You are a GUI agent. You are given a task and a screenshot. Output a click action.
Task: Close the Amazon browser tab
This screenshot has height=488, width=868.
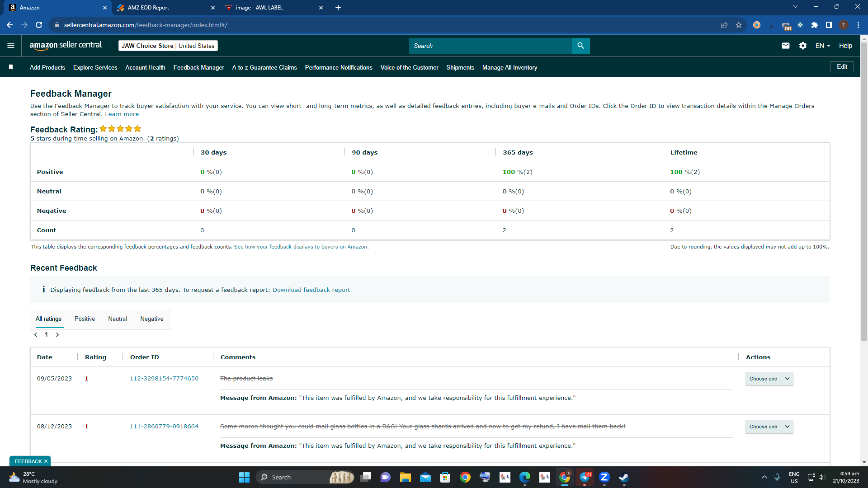click(x=105, y=8)
